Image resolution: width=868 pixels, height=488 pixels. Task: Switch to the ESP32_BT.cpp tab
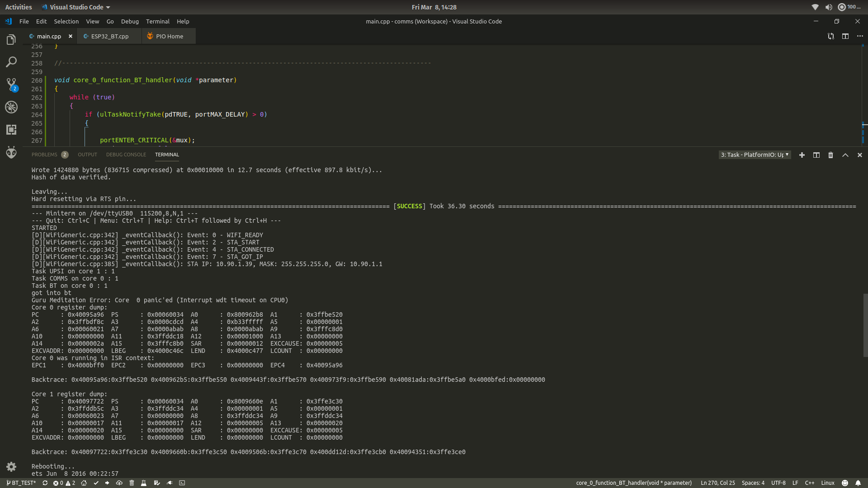coord(109,36)
